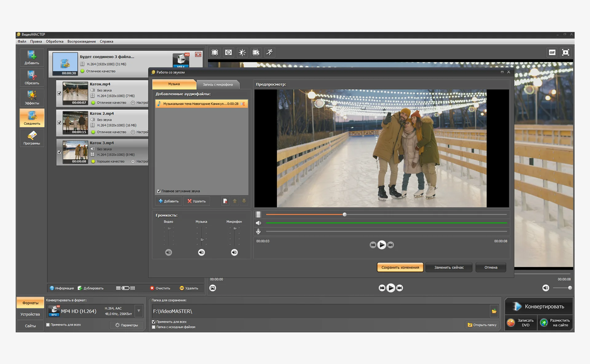Toggle the Плавное затухание звука checkbox
The height and width of the screenshot is (364, 590).
159,191
